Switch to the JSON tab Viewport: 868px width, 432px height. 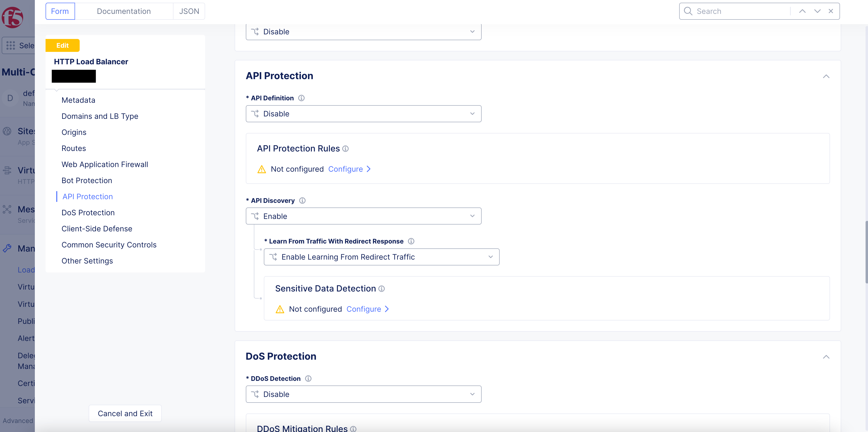tap(189, 11)
